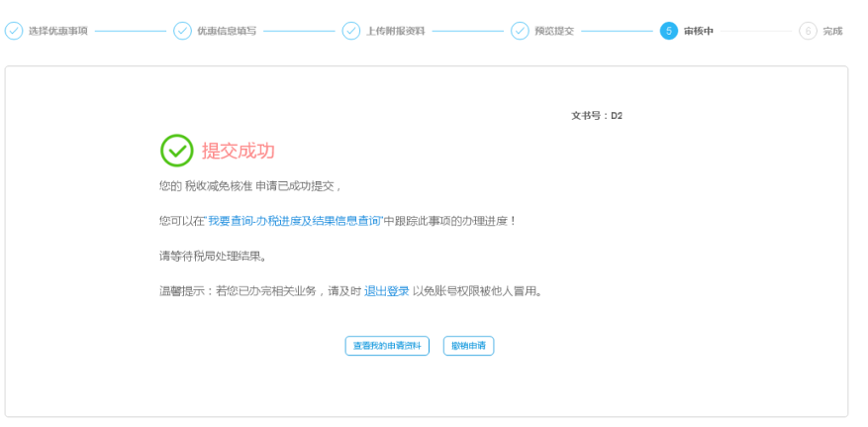The height and width of the screenshot is (427, 868).
Task: Click the green success checkmark icon
Action: click(x=176, y=151)
